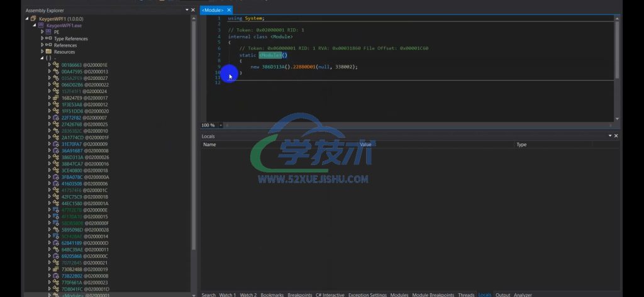Screen dimensions: 644x297
Task: Switch to the Analyzer tab
Action: (x=523, y=294)
